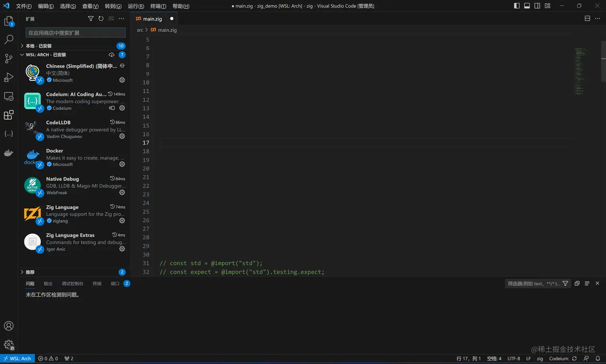Viewport: 606px width, 364px height.
Task: Toggle the bottom panel visibility
Action: 527,6
